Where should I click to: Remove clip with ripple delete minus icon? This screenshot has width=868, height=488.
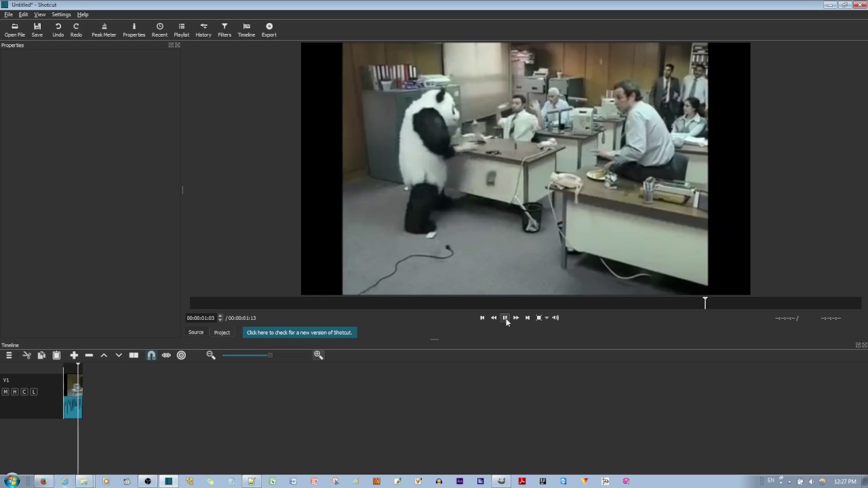click(89, 355)
